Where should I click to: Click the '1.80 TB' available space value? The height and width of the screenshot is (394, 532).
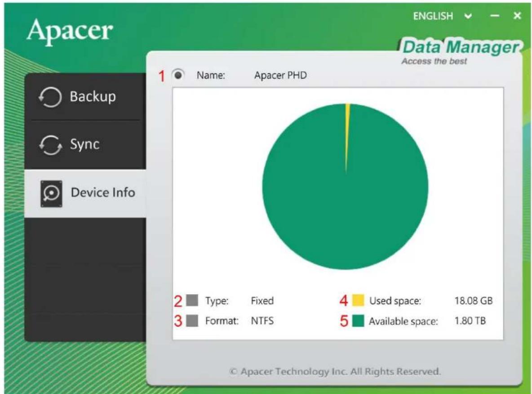470,321
